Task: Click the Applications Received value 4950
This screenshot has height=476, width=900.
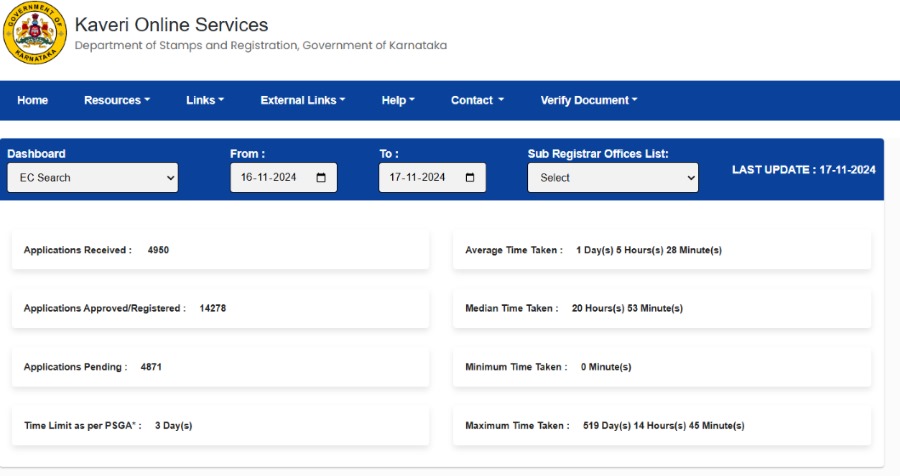Action: (x=158, y=250)
